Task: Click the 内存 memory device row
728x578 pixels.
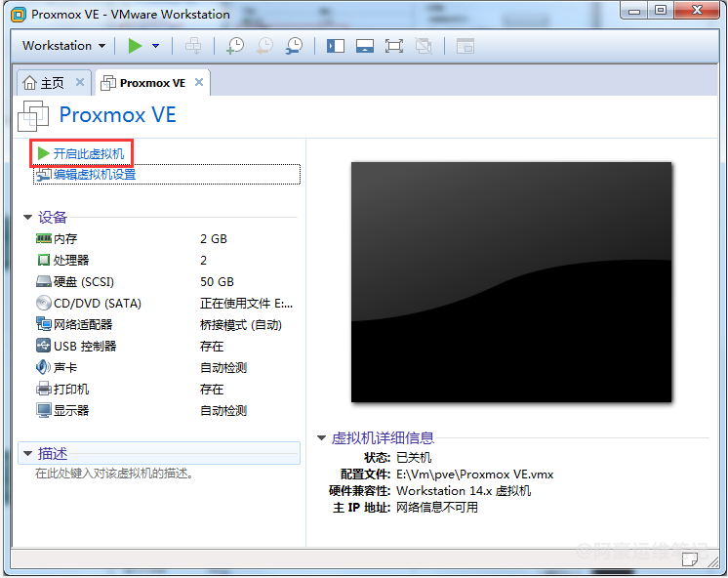Action: pyautogui.click(x=165, y=239)
